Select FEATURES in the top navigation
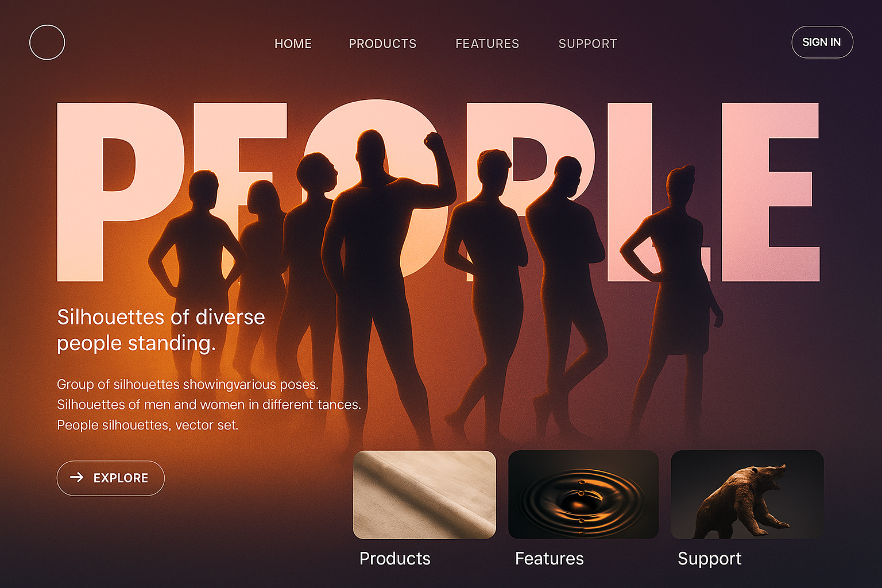The image size is (882, 588). pos(487,44)
